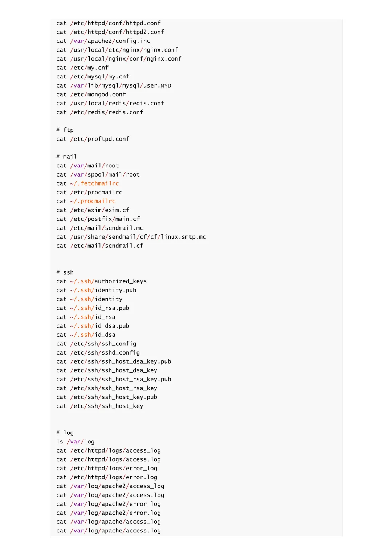The image size is (392, 555).
Task: Click the ~/.ssh/id_rsa.pub line
Action: [93, 308]
